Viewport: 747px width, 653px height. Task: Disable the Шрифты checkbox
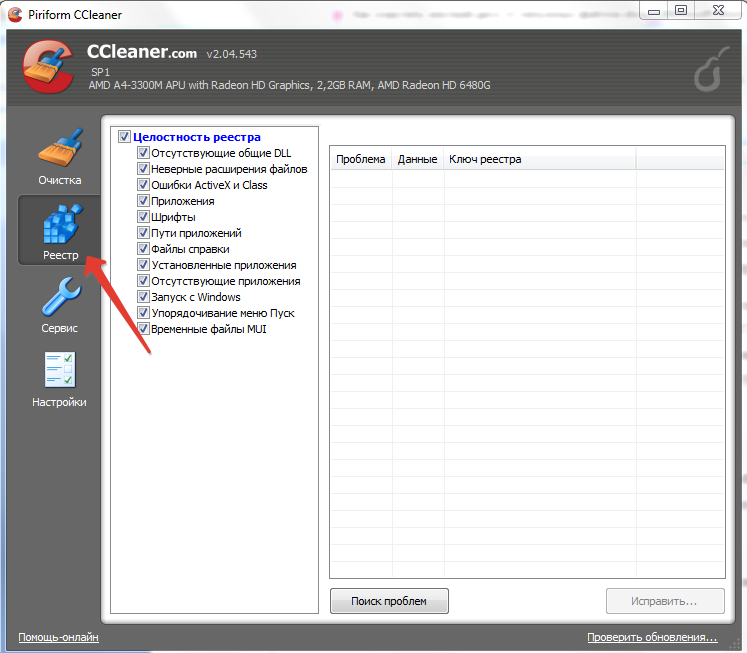click(143, 217)
